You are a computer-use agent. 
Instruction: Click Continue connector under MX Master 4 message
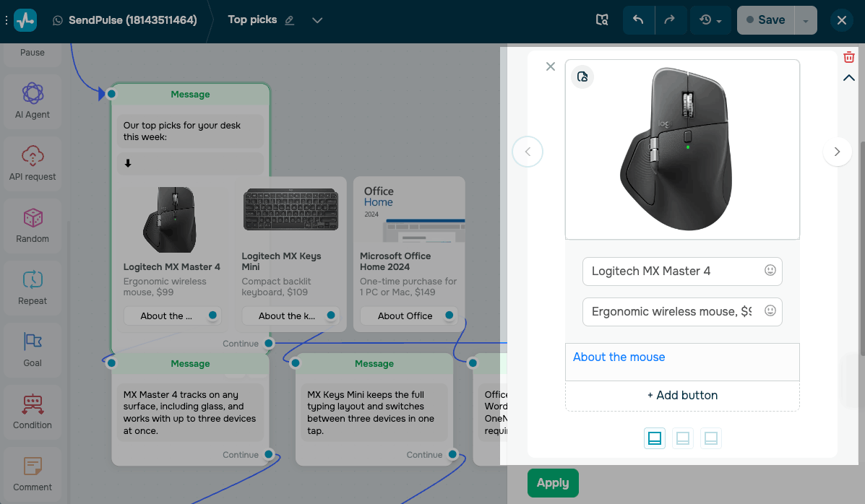(x=269, y=454)
